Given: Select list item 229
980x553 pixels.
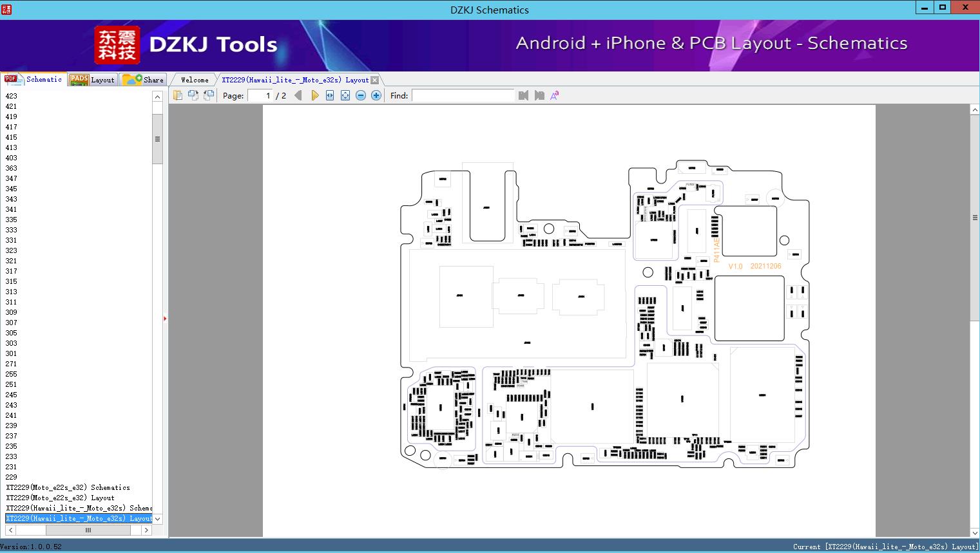Looking at the screenshot, I should point(12,477).
